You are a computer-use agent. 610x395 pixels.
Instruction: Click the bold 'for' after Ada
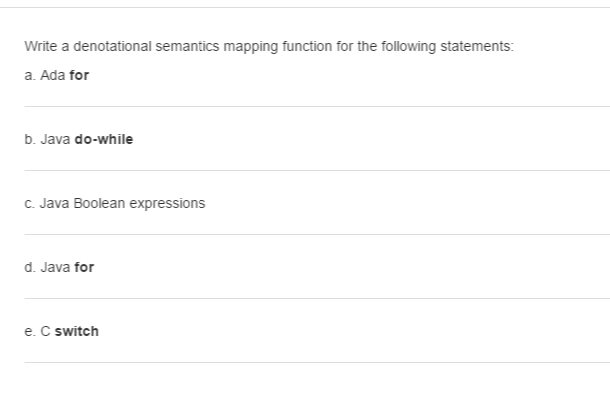tap(79, 75)
